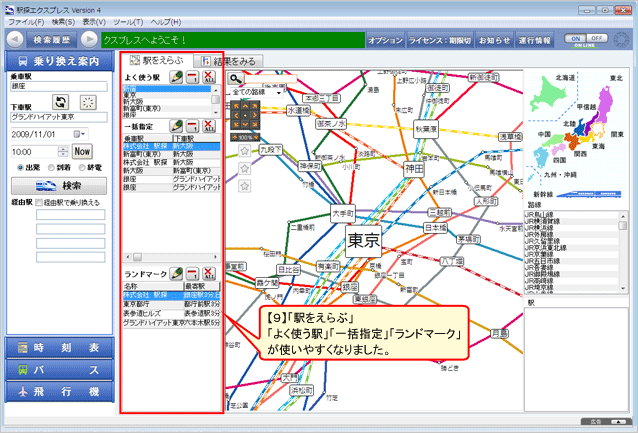
Task: Enable the 経由駅で乗り換える checkbox
Action: click(x=38, y=202)
